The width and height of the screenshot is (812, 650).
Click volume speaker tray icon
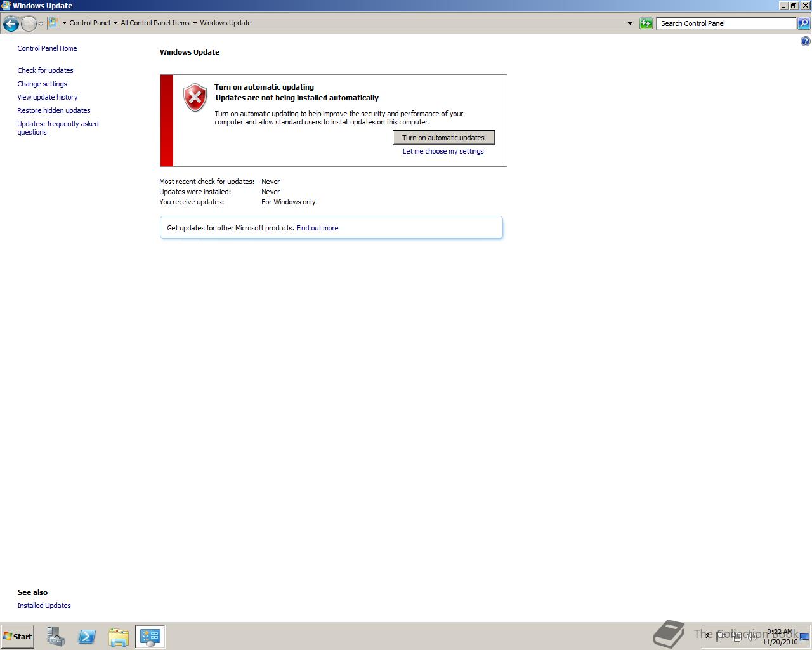coord(751,636)
